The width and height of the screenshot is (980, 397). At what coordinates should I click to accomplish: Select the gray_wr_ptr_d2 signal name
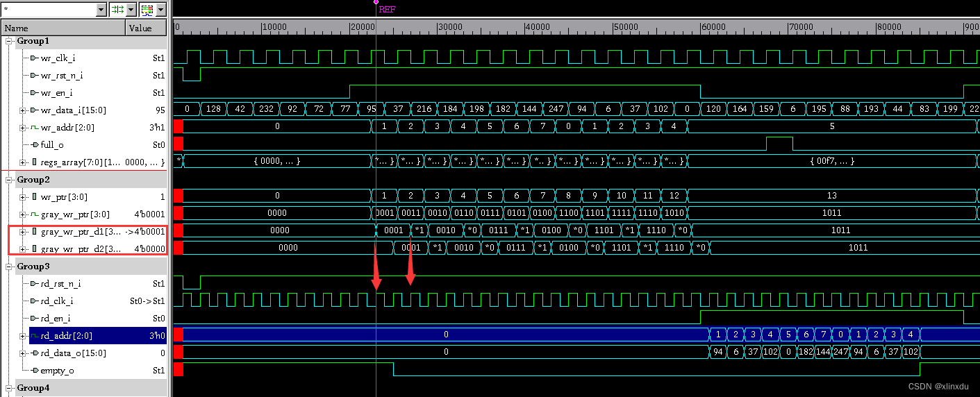click(81, 249)
